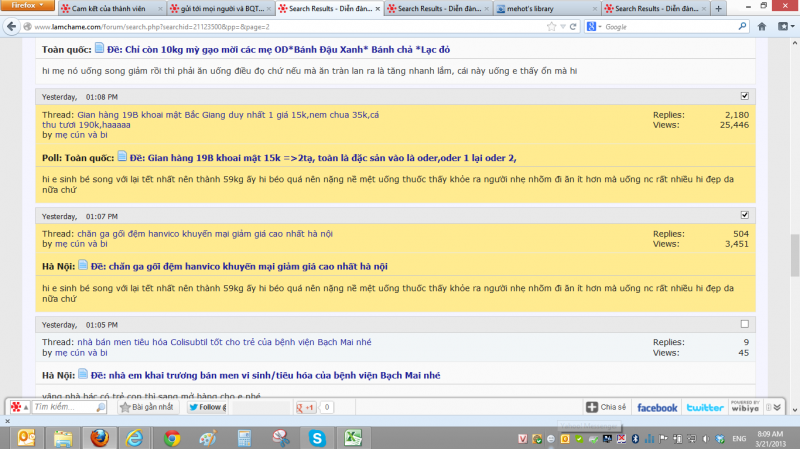
Task: Check the box for the Colisubtil thread
Action: (x=743, y=324)
